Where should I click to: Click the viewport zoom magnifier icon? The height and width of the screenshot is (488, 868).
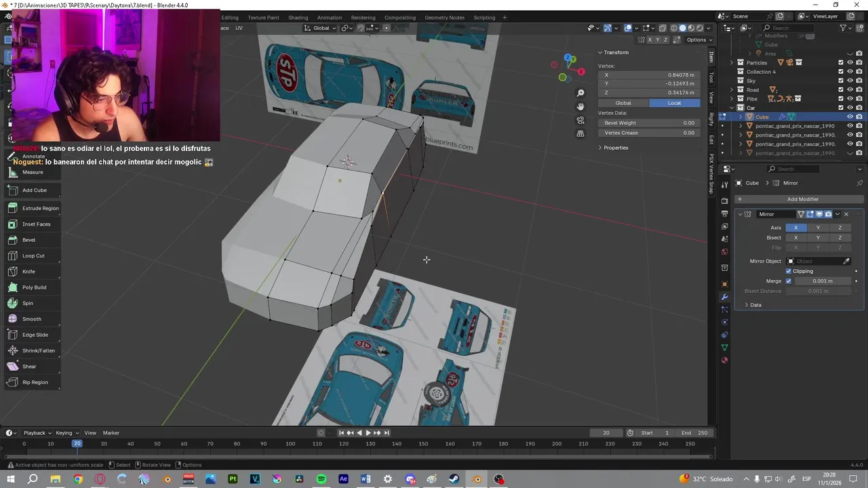580,93
